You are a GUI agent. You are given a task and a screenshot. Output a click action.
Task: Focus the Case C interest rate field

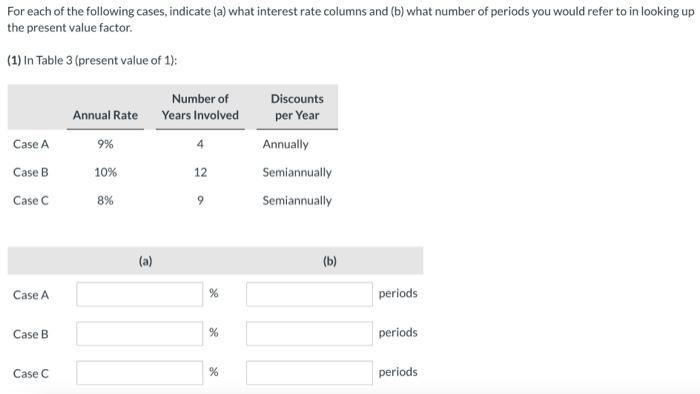(139, 373)
